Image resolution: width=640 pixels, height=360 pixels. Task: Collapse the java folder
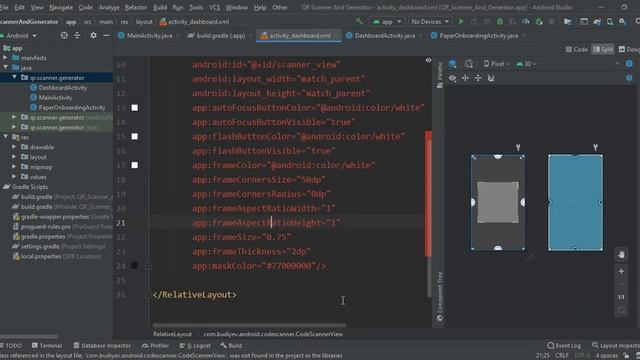5,67
